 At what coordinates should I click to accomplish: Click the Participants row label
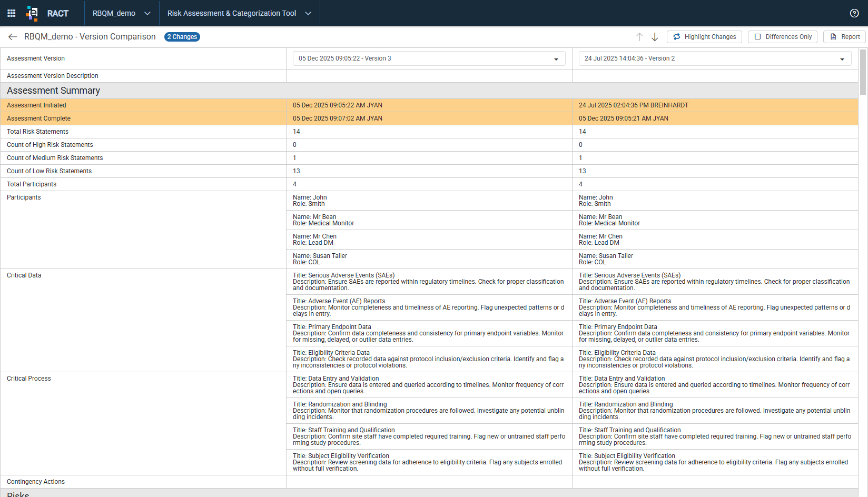point(24,197)
